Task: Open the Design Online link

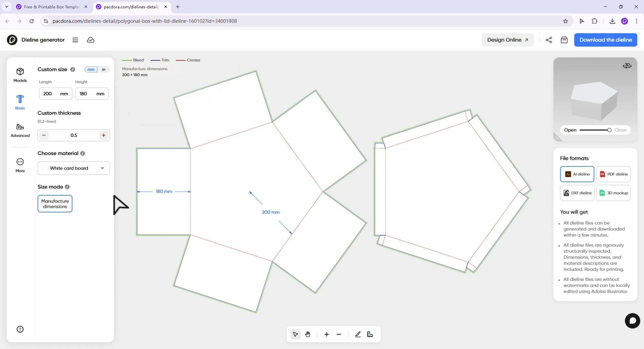Action: coord(507,40)
